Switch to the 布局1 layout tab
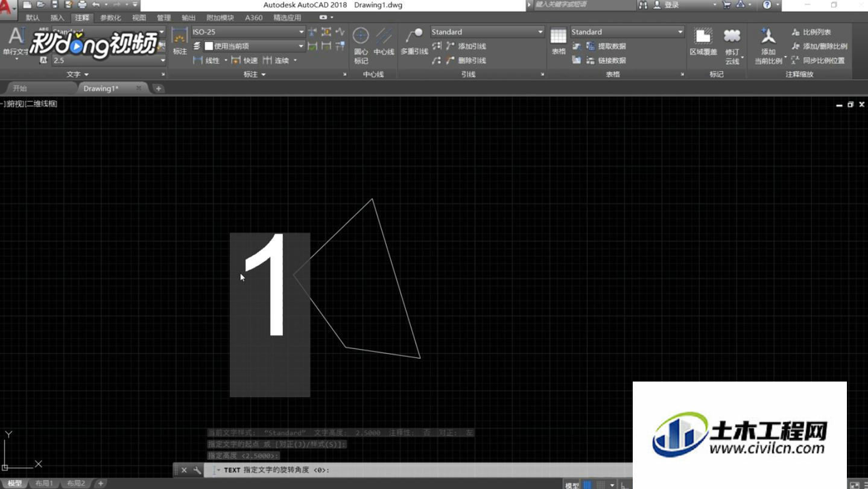Viewport: 868px width, 489px height. click(x=44, y=484)
